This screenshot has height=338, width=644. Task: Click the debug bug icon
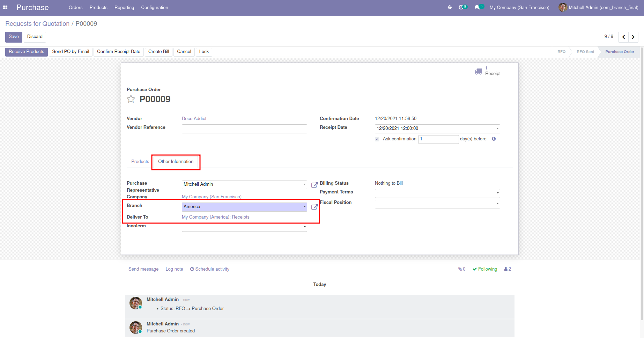pyautogui.click(x=450, y=7)
